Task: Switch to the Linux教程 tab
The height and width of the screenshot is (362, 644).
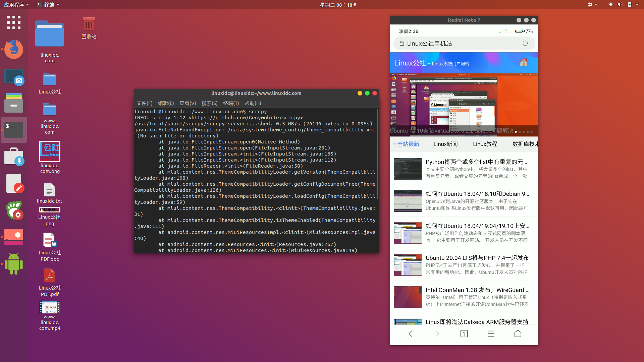Action: coord(484,144)
